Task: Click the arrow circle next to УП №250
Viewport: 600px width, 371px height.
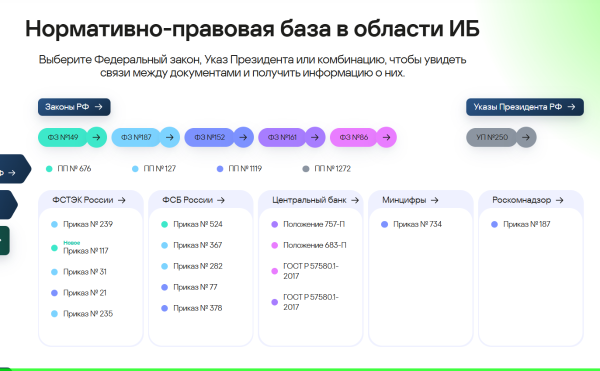Action: tap(526, 137)
